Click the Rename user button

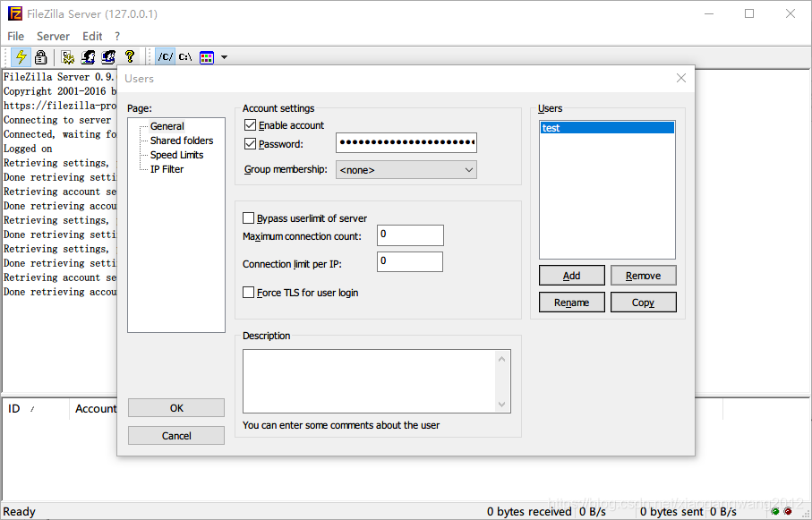[x=572, y=303]
